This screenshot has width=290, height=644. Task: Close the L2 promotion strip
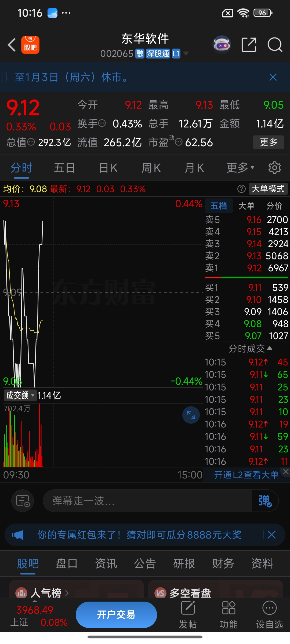coord(286,471)
